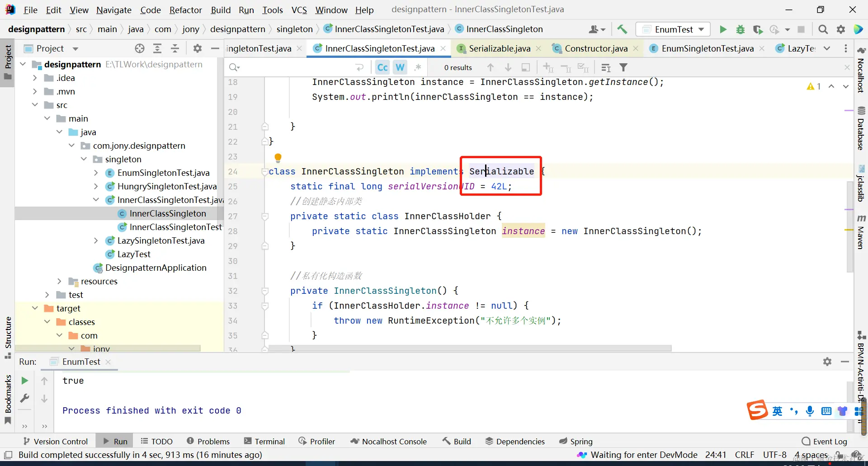Image resolution: width=868 pixels, height=466 pixels.
Task: Click the UTF-8 encoding status indicator
Action: click(774, 455)
